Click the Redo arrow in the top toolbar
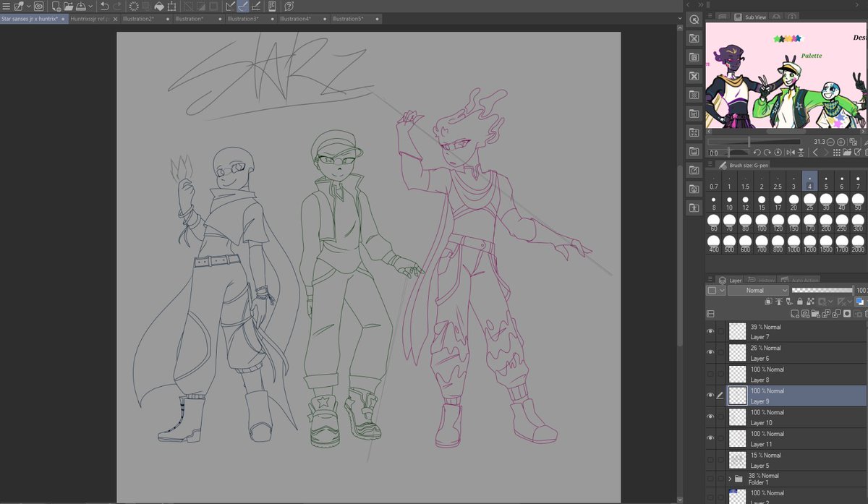The image size is (868, 504). [x=118, y=6]
